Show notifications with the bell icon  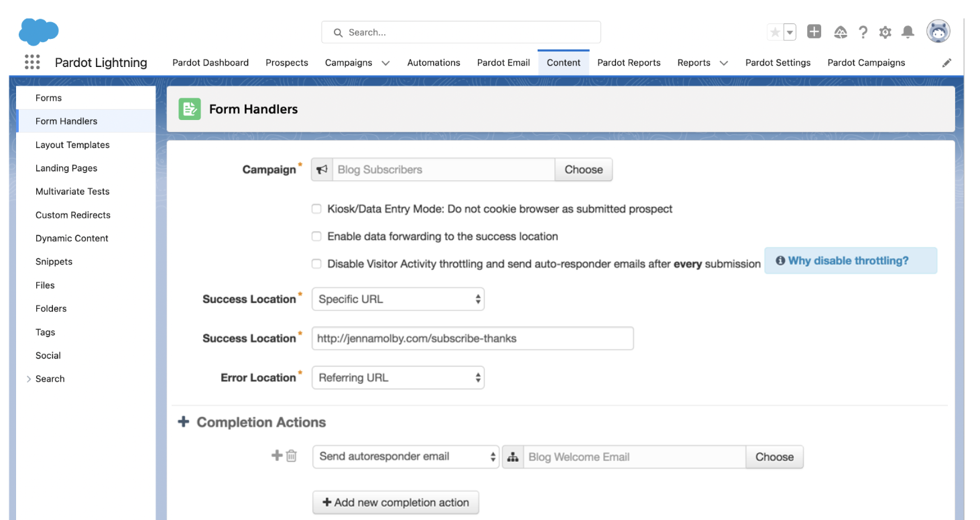pyautogui.click(x=908, y=32)
